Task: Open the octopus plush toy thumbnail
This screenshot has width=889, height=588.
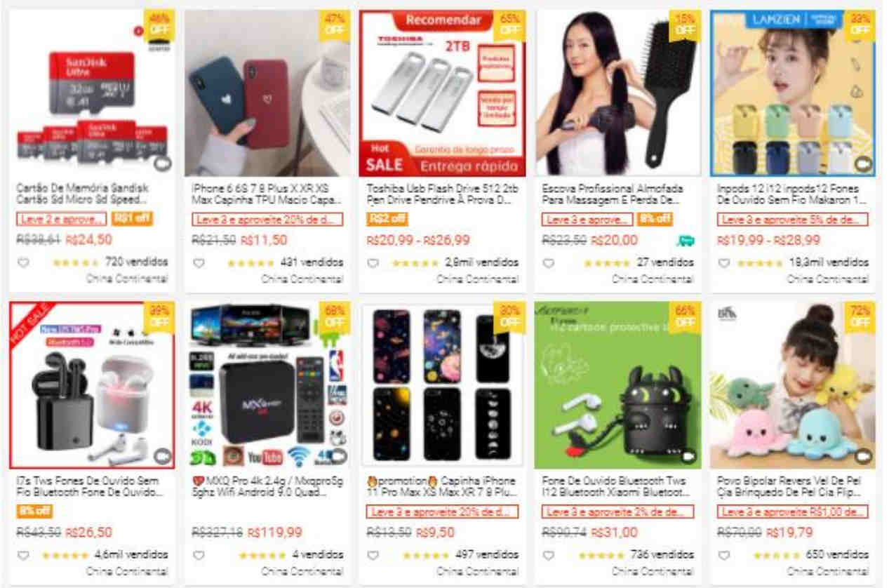Action: [792, 385]
